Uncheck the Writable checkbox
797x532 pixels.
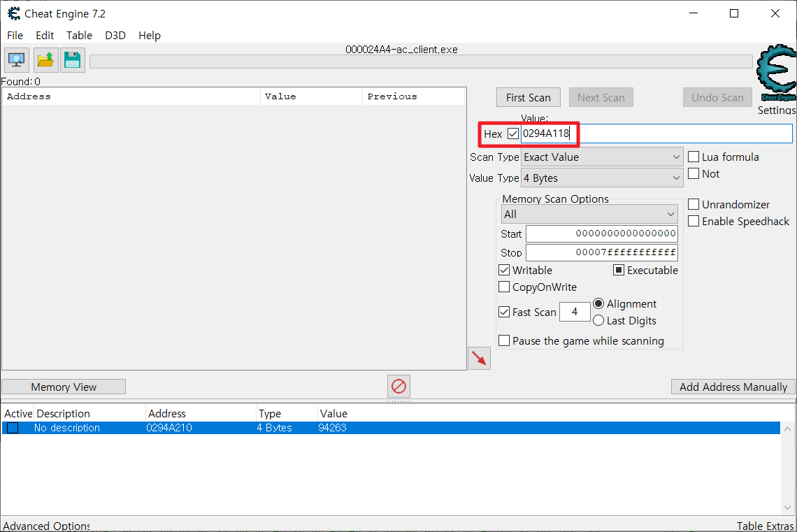[503, 270]
